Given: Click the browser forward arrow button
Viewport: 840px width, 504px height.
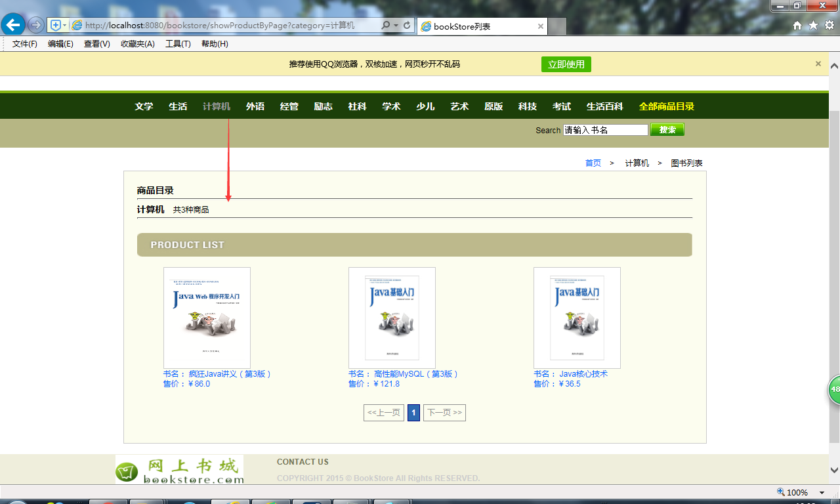Looking at the screenshot, I should point(36,25).
